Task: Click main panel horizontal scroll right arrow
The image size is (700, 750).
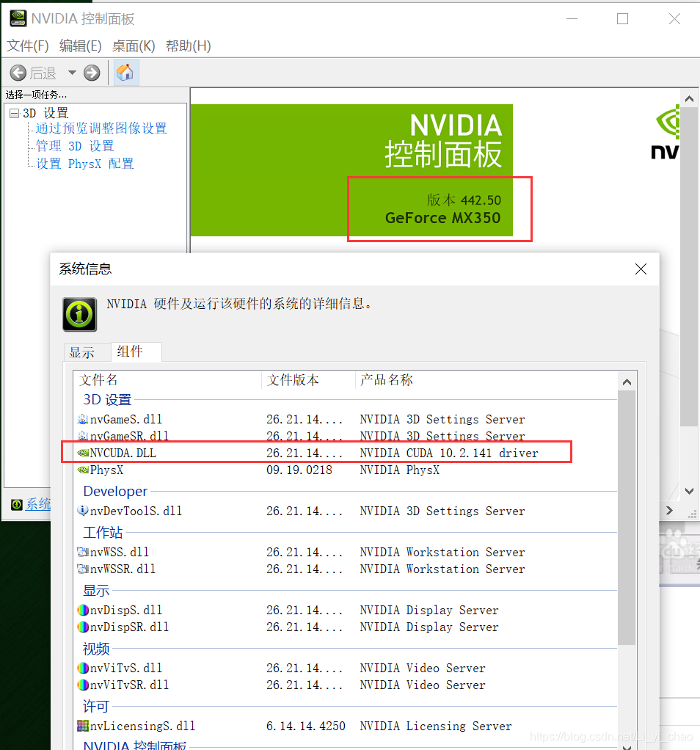Action: [669, 510]
